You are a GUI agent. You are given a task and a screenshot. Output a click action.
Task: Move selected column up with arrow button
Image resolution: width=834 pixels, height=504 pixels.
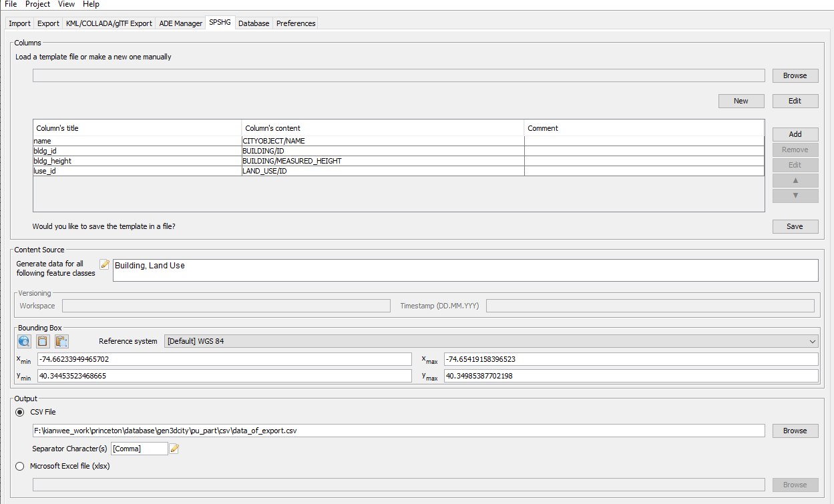[x=795, y=180]
